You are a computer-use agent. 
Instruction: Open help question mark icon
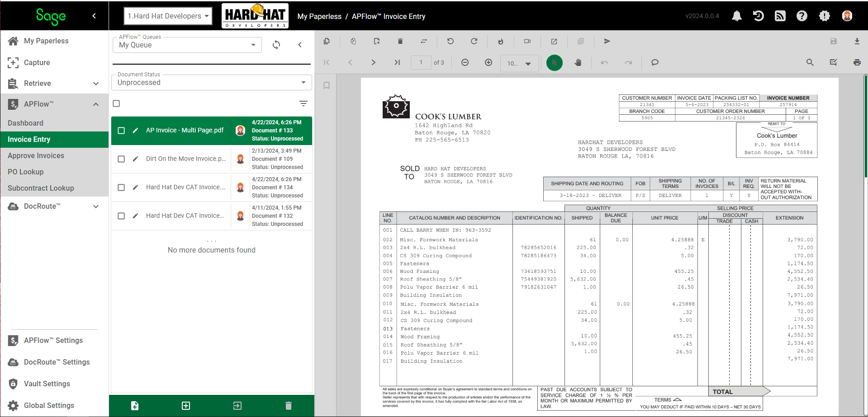tap(802, 16)
